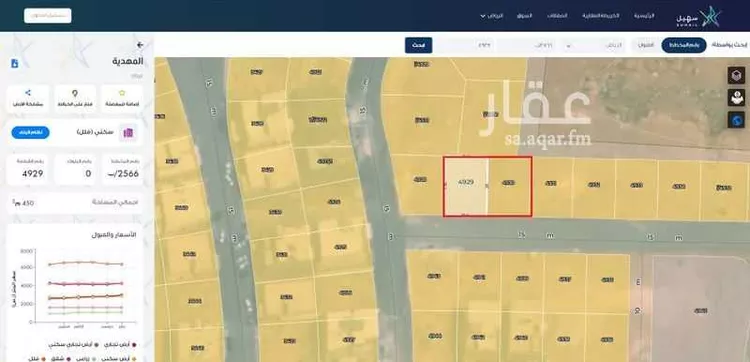Click the blue rate-the-land button
Screen dimensions: 750x362
[31, 132]
